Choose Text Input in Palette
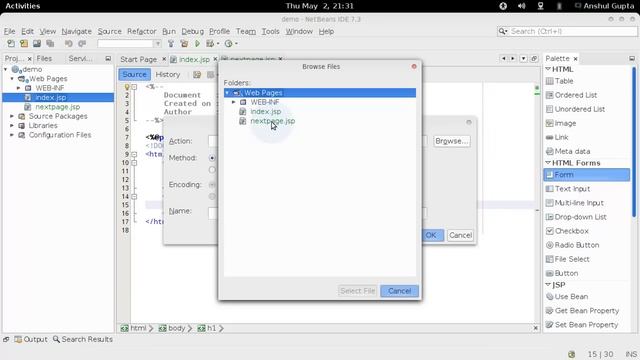The width and height of the screenshot is (640, 360). point(572,189)
